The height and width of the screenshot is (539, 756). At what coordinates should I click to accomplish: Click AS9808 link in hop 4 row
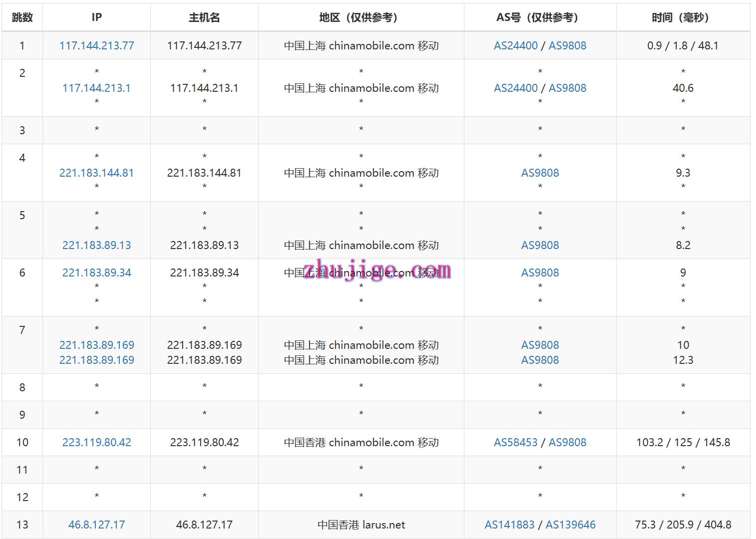(x=540, y=173)
